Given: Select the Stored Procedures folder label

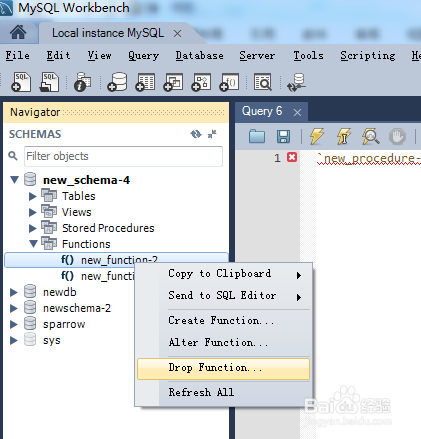Looking at the screenshot, I should [x=108, y=228].
